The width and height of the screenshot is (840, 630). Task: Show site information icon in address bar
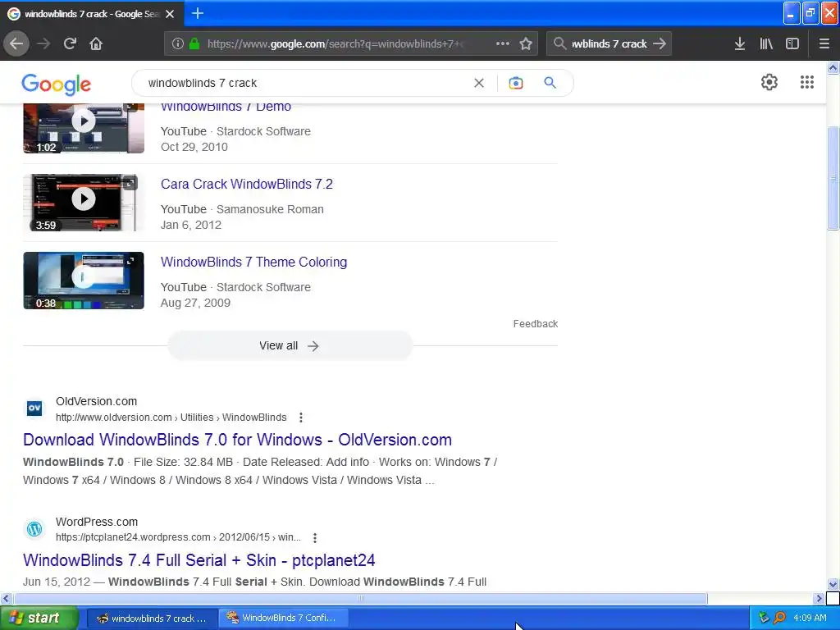pos(178,43)
